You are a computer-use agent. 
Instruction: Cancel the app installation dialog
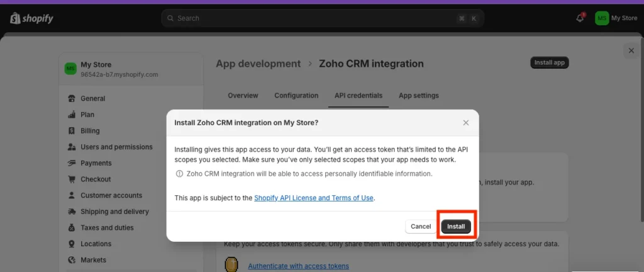tap(421, 226)
